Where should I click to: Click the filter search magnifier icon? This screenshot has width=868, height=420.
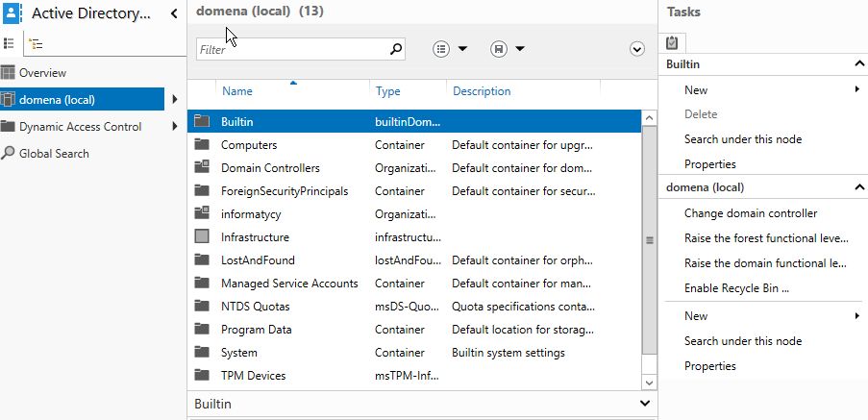pyautogui.click(x=396, y=49)
